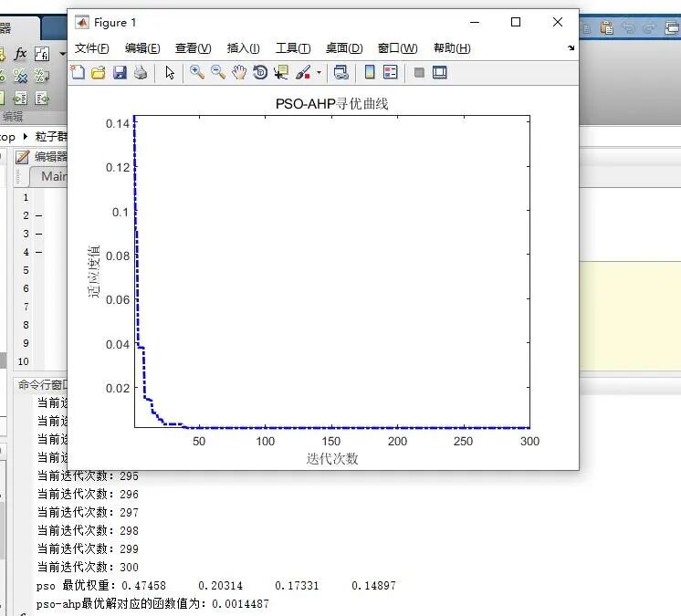This screenshot has height=616, width=681.
Task: Open the 查看(V) menu
Action: (193, 48)
